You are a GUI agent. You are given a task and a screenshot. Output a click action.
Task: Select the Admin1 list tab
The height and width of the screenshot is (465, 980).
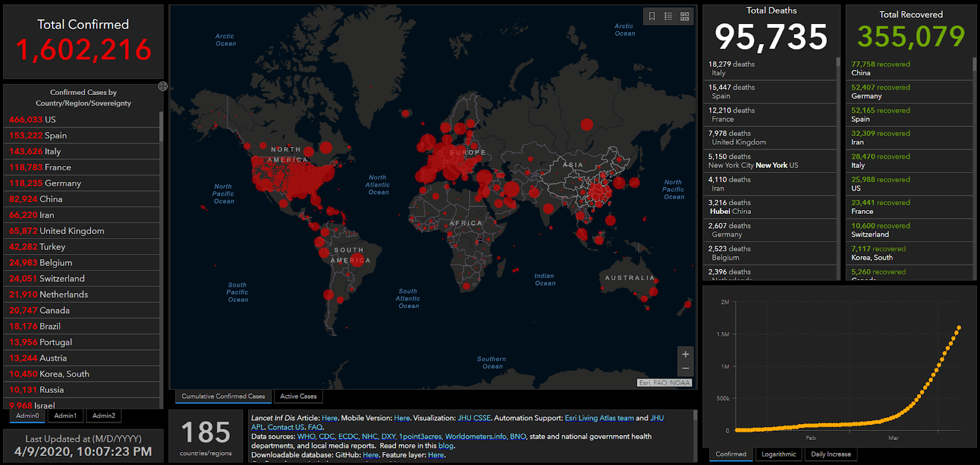point(66,416)
